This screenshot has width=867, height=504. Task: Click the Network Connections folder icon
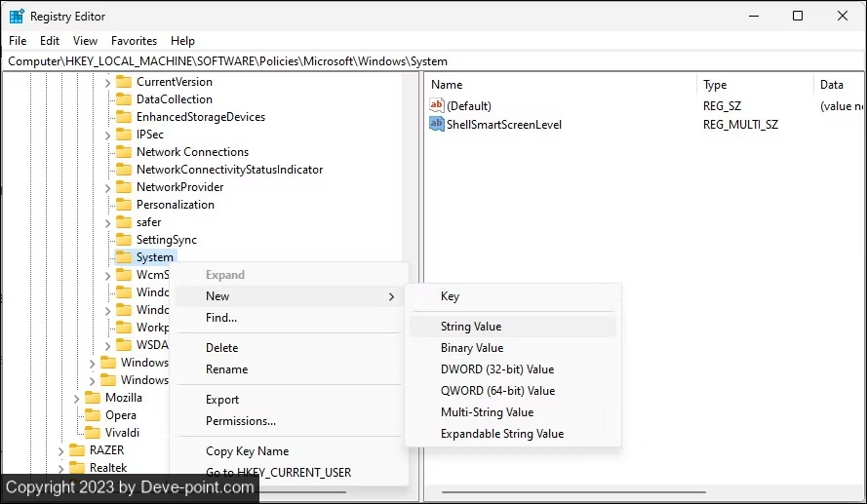[123, 152]
